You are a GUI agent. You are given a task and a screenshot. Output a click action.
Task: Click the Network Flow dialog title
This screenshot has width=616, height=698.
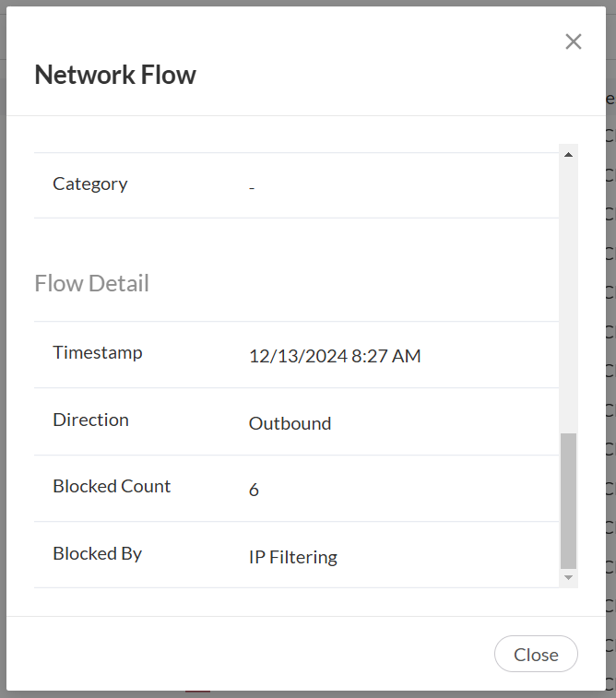click(x=115, y=75)
